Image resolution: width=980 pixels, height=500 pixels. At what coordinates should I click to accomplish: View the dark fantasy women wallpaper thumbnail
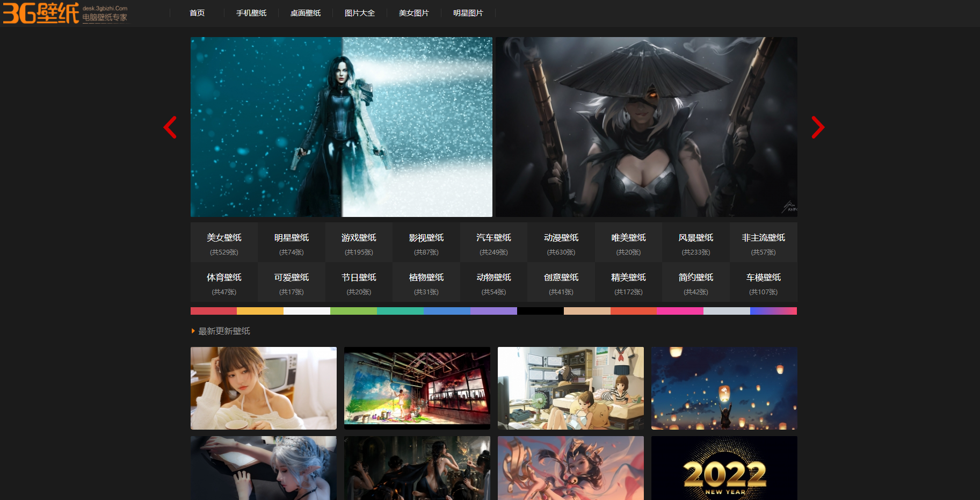point(417,468)
